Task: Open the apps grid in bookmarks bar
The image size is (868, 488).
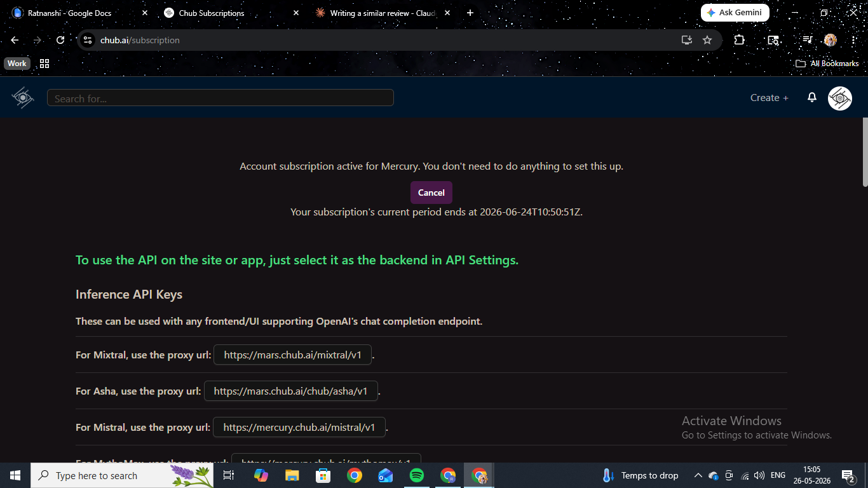Action: click(x=44, y=64)
